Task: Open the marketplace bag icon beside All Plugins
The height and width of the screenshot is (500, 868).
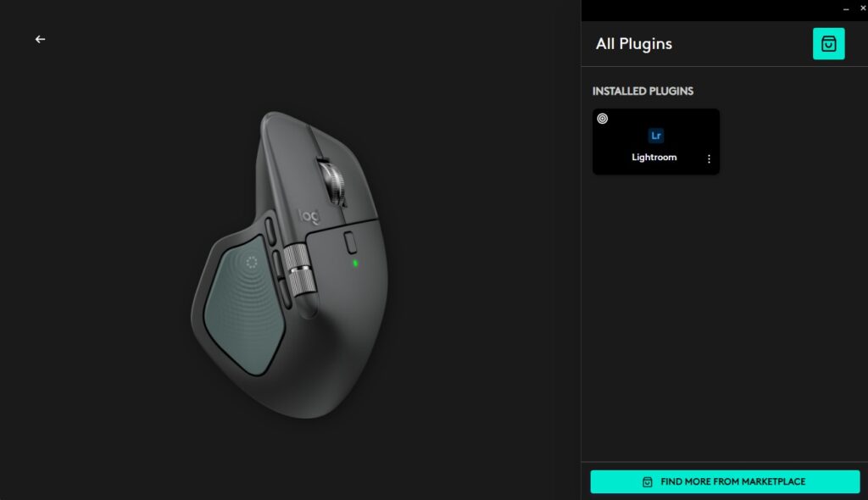Action: (828, 44)
